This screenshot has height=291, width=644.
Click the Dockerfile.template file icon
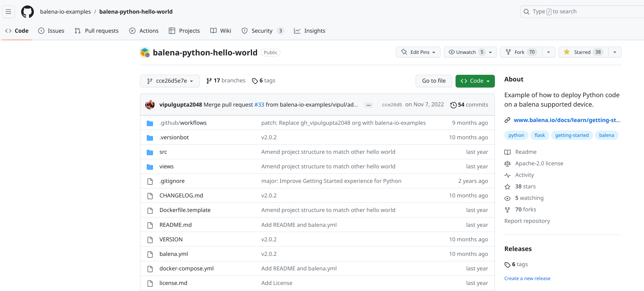click(150, 210)
